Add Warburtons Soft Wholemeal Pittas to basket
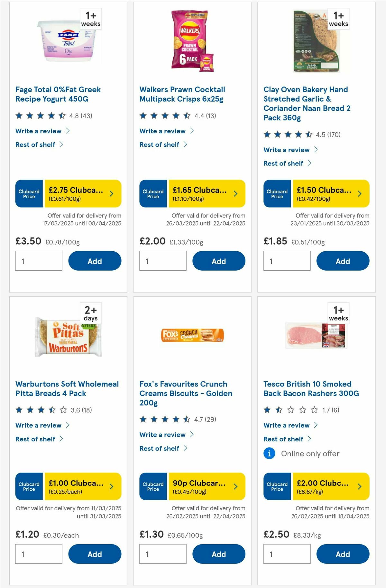The height and width of the screenshot is (588, 386). click(94, 554)
